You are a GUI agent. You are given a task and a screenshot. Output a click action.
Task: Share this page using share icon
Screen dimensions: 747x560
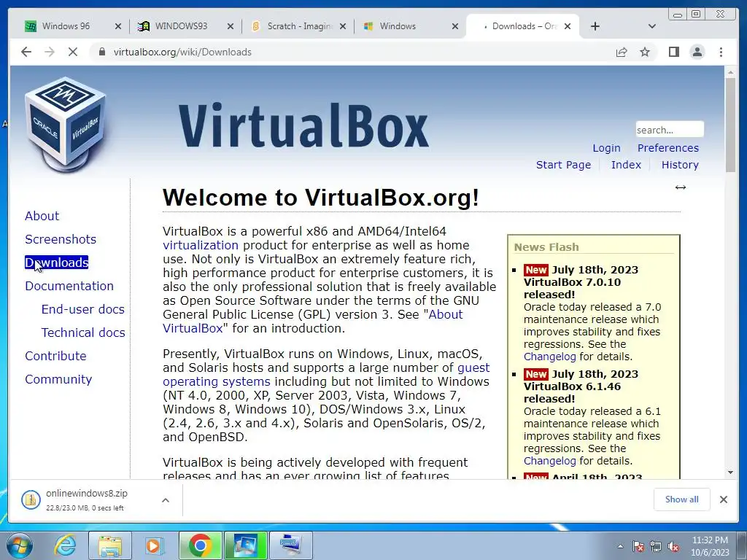coord(622,52)
